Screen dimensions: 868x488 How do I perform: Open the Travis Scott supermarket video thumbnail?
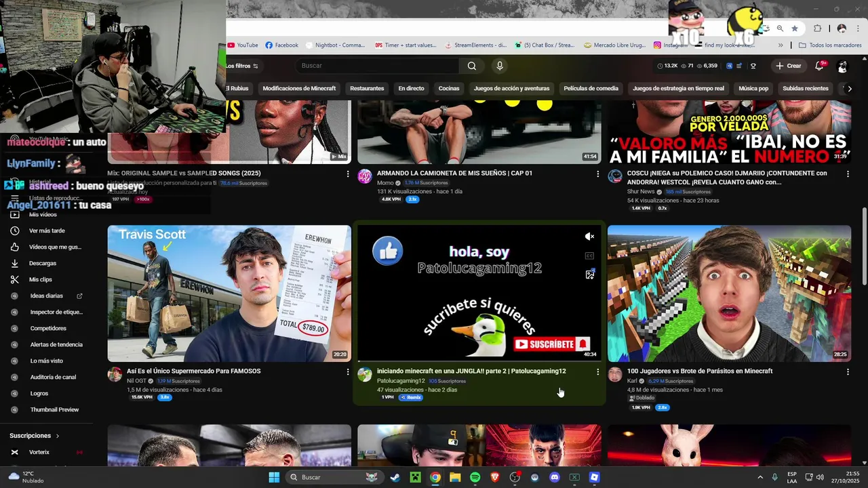229,293
